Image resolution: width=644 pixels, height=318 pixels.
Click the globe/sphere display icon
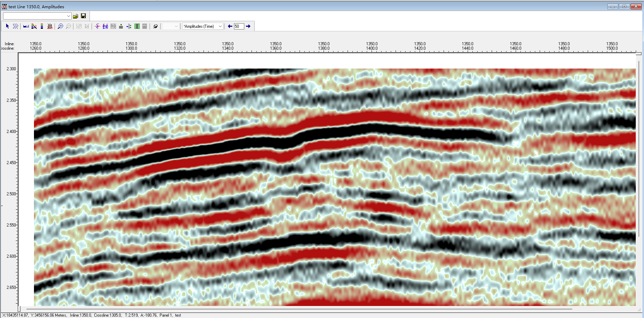(155, 26)
